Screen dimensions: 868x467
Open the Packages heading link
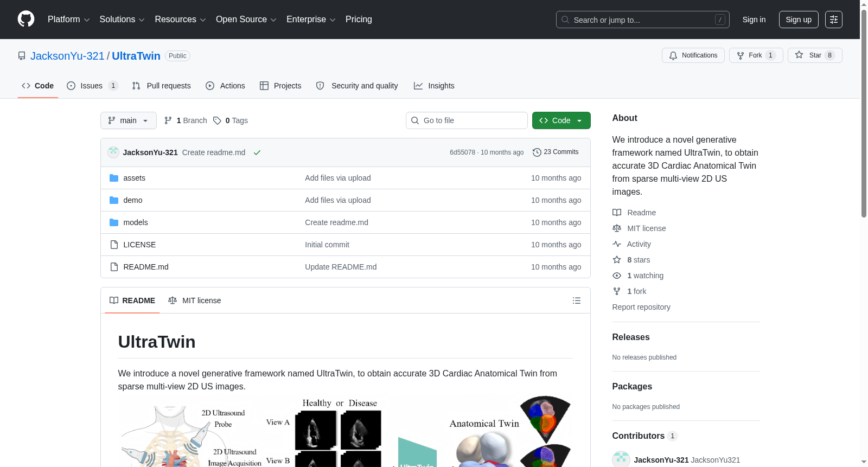632,386
